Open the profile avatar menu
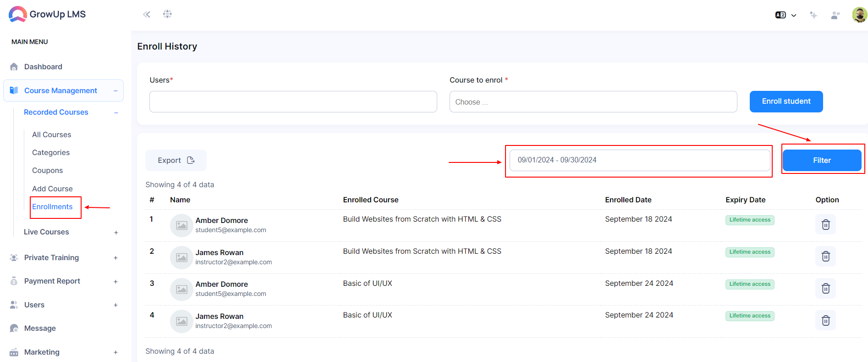 click(x=859, y=15)
